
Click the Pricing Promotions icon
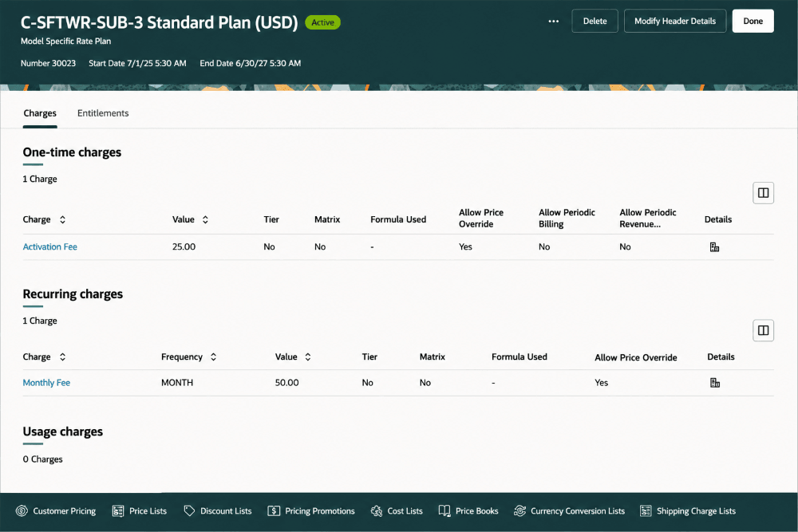274,510
